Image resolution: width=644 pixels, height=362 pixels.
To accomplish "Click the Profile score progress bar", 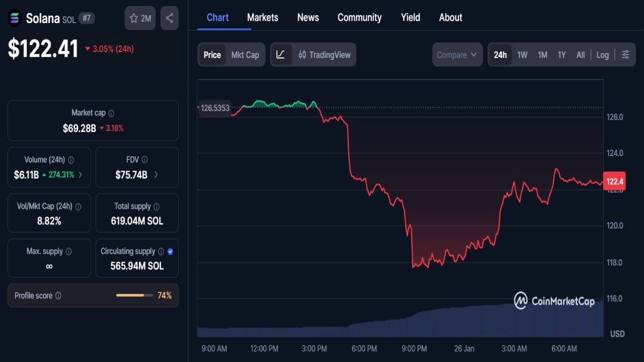I will point(134,295).
